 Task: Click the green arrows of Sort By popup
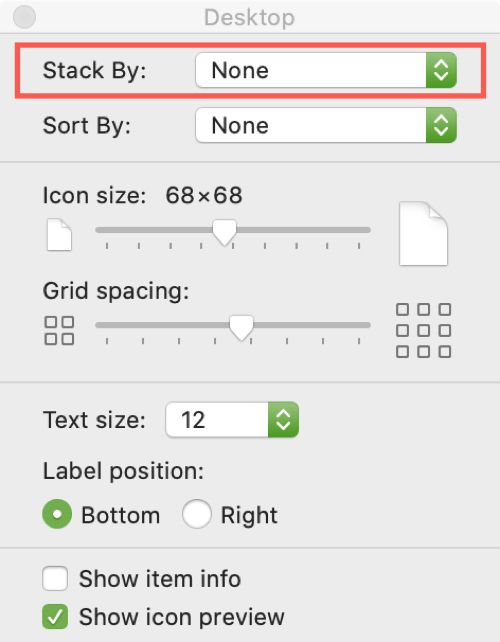point(441,125)
